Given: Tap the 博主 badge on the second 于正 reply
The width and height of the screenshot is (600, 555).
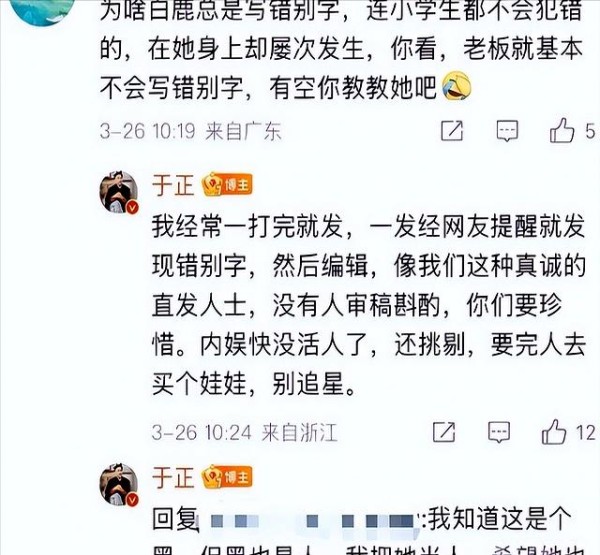Looking at the screenshot, I should 227,477.
